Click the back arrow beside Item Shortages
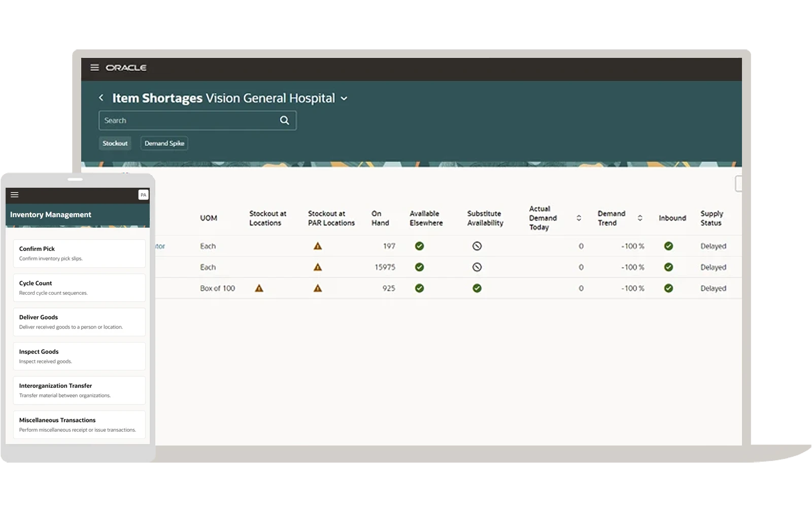The image size is (812, 512). point(101,98)
